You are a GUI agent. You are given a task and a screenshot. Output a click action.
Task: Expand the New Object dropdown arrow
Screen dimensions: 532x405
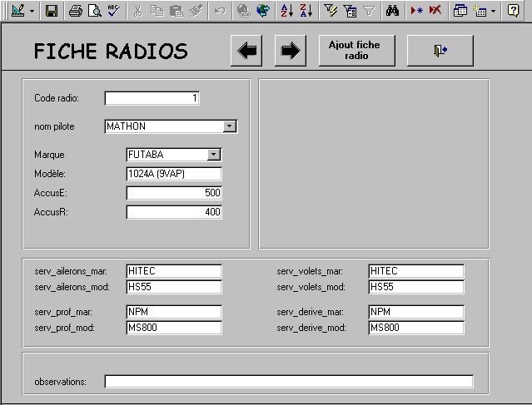coord(494,11)
